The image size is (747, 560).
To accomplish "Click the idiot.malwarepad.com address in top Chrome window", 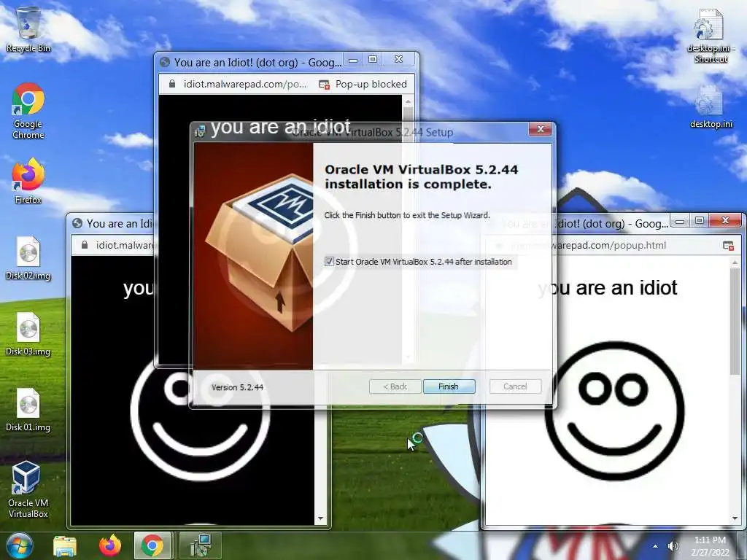I will coord(245,84).
